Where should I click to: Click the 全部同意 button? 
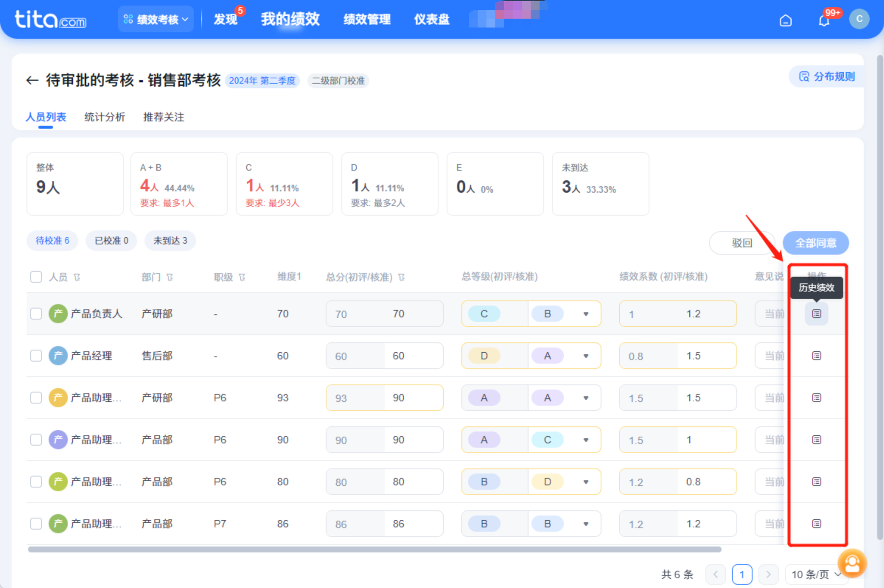click(x=815, y=243)
